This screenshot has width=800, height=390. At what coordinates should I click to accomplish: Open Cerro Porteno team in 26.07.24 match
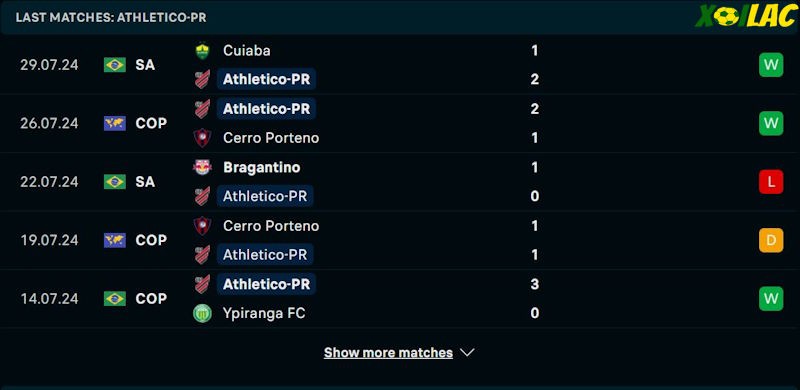(271, 138)
